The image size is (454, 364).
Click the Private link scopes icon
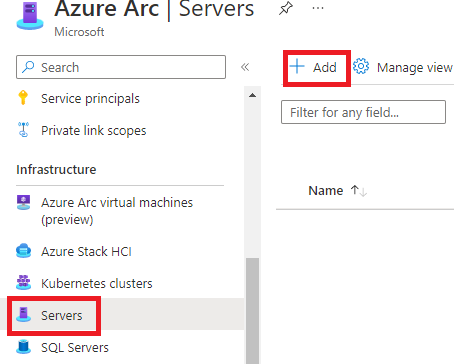(x=23, y=130)
